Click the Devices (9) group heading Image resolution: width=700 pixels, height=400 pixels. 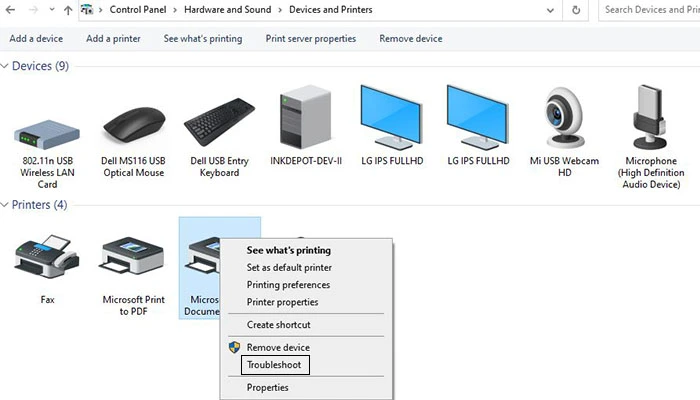click(40, 66)
